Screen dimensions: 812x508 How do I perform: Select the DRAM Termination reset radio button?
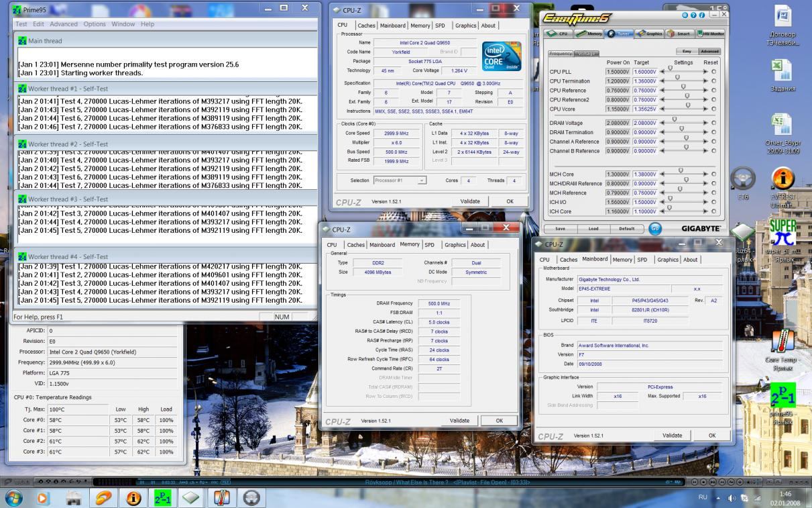tap(713, 132)
